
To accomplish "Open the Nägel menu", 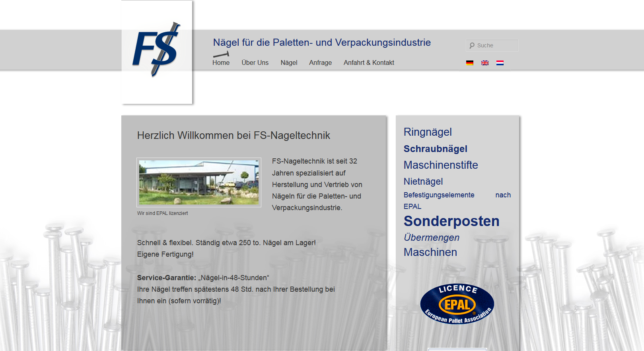I will [289, 62].
